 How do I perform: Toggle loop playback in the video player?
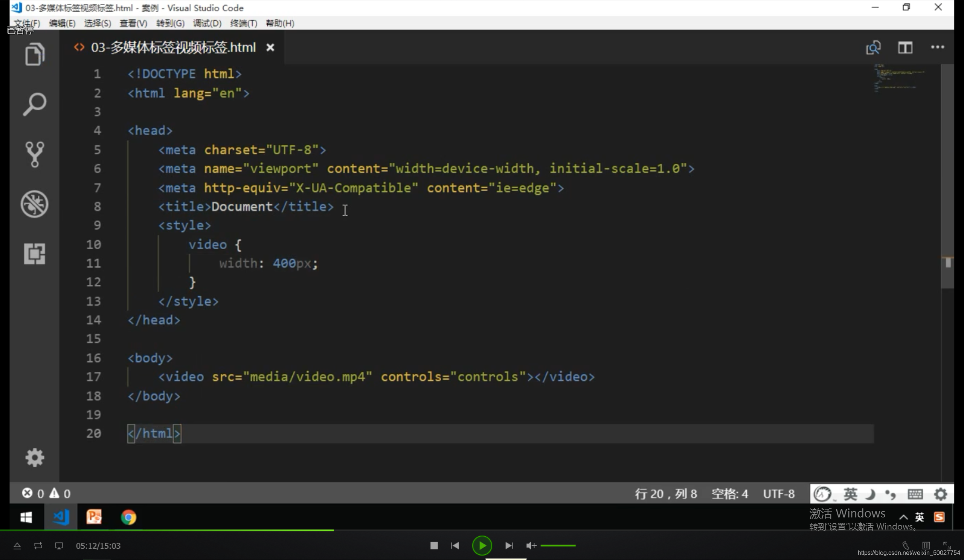[x=38, y=546]
